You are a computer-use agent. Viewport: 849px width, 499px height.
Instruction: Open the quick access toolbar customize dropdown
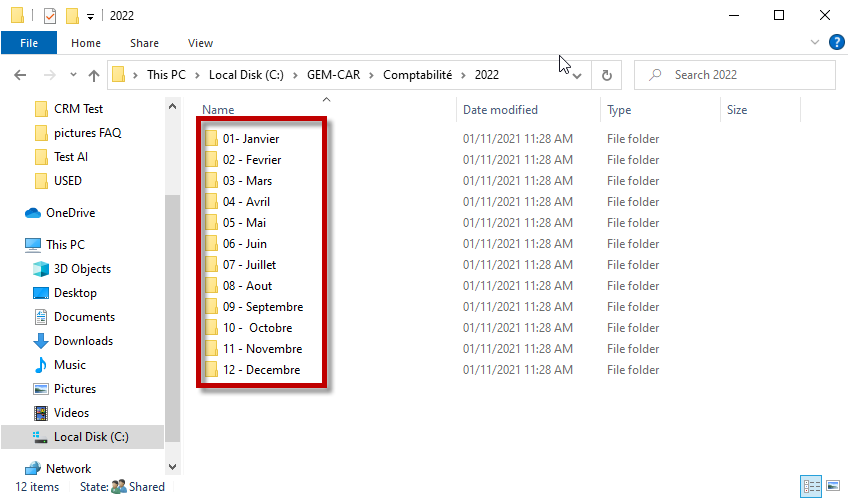coord(90,17)
